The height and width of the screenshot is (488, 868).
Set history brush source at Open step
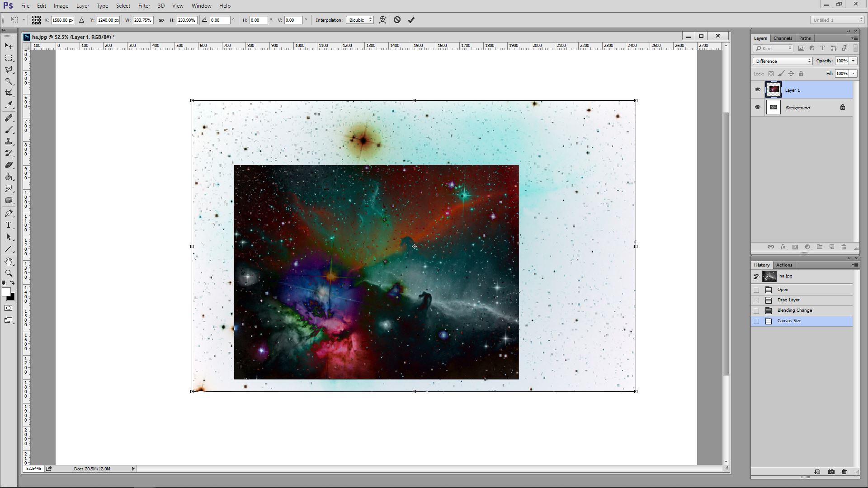756,290
